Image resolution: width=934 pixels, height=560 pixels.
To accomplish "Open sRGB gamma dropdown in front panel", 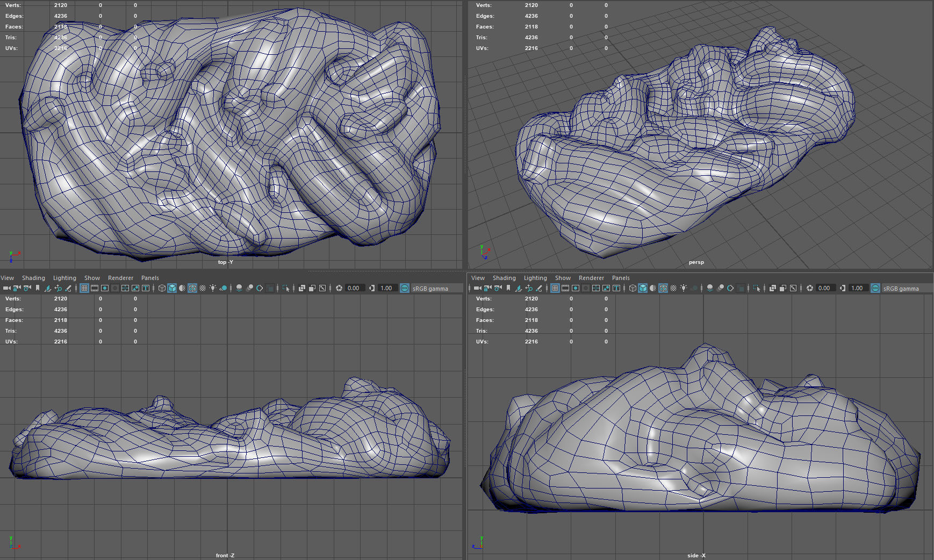I will (436, 288).
